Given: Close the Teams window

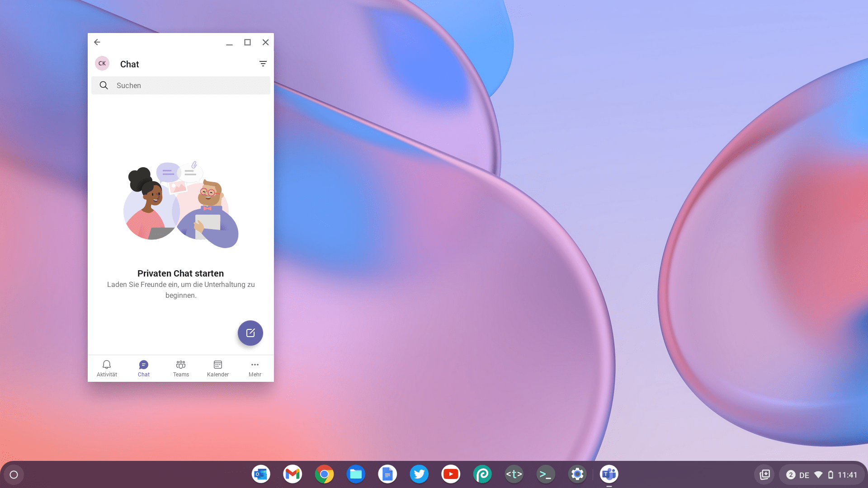Looking at the screenshot, I should tap(265, 42).
